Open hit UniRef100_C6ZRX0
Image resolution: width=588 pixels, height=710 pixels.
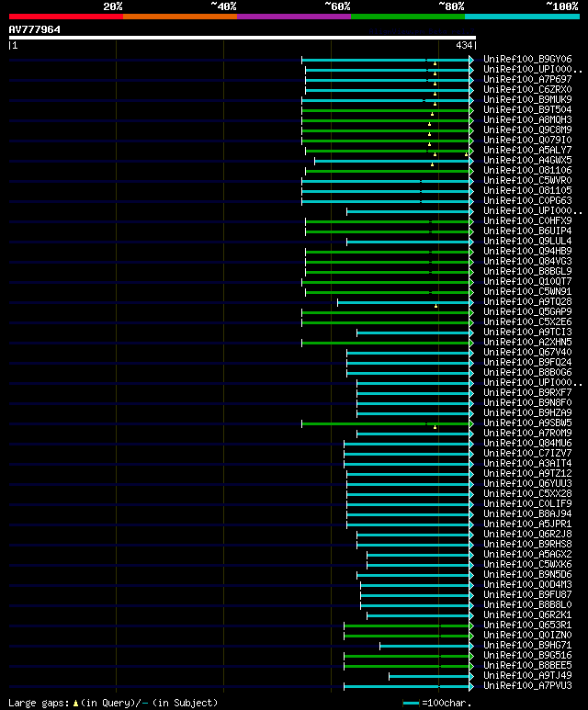click(x=527, y=90)
